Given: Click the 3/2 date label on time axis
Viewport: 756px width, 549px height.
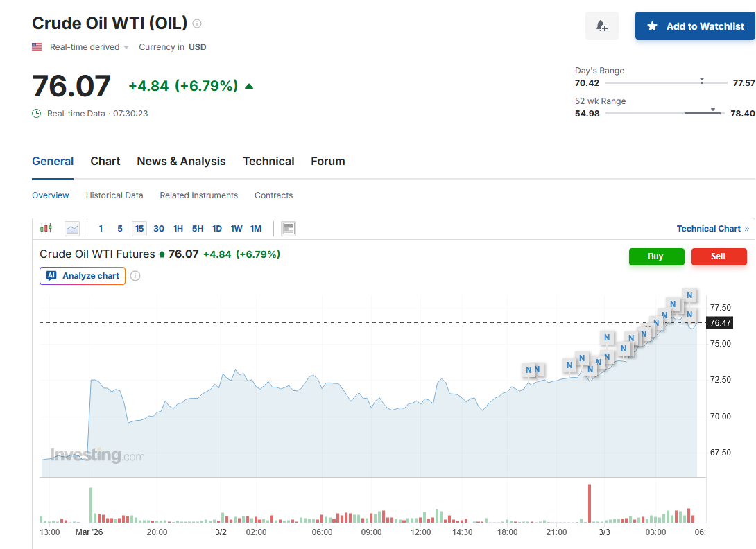Looking at the screenshot, I should (221, 532).
